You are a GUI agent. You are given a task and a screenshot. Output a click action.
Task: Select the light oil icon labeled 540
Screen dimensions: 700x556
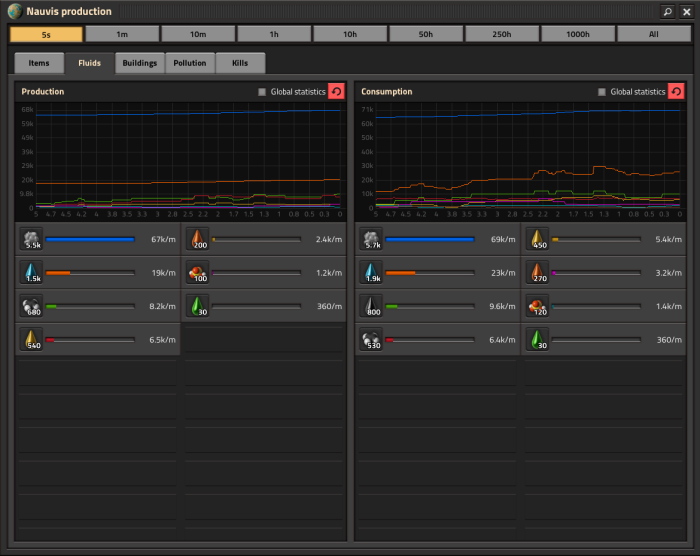[32, 340]
